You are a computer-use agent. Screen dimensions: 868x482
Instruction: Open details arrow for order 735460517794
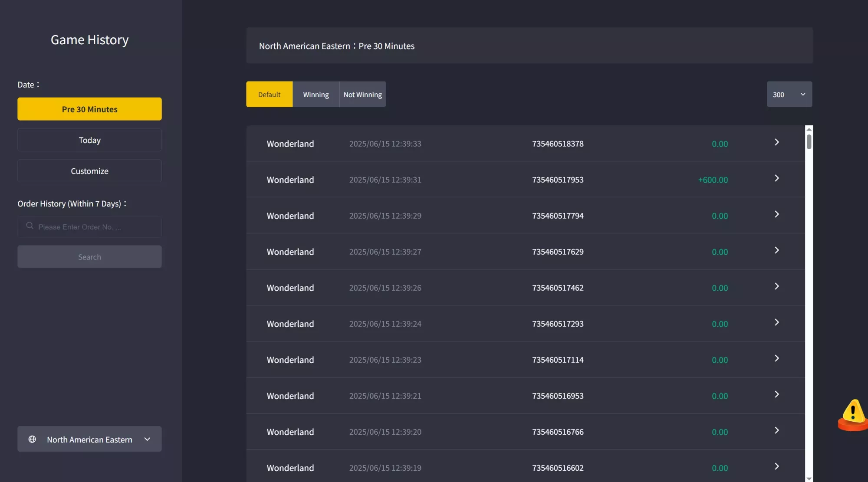coord(777,214)
